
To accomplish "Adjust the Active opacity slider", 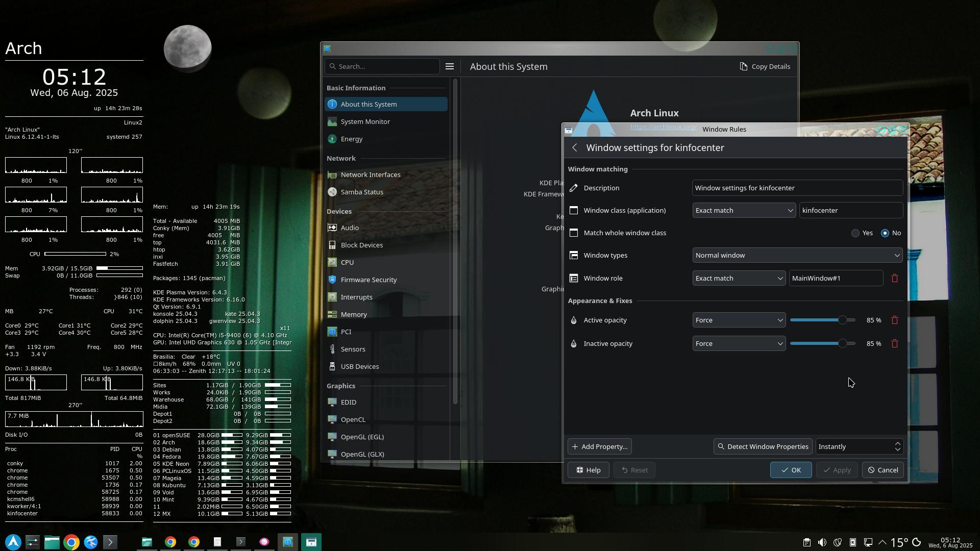I will (822, 320).
